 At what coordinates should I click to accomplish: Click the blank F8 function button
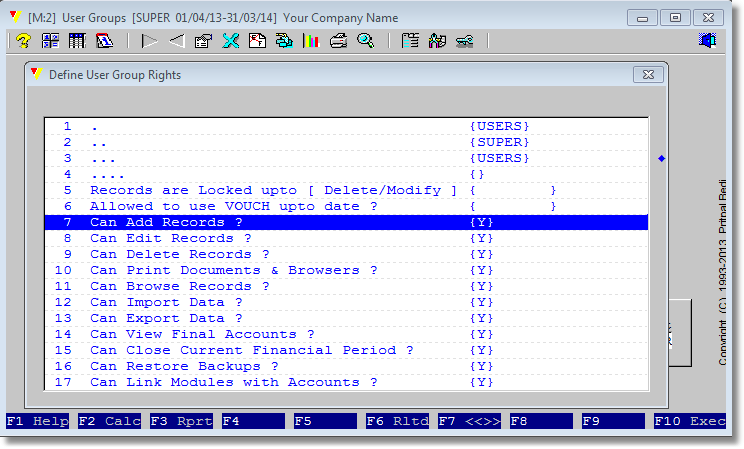pos(542,421)
